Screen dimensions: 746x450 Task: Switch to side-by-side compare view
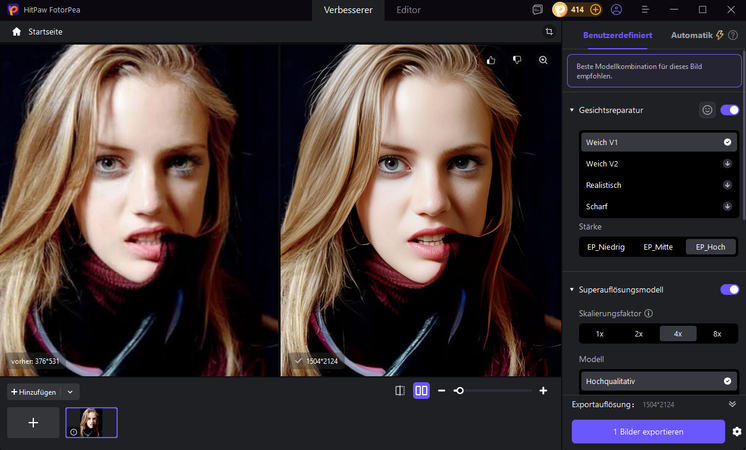pyautogui.click(x=421, y=391)
